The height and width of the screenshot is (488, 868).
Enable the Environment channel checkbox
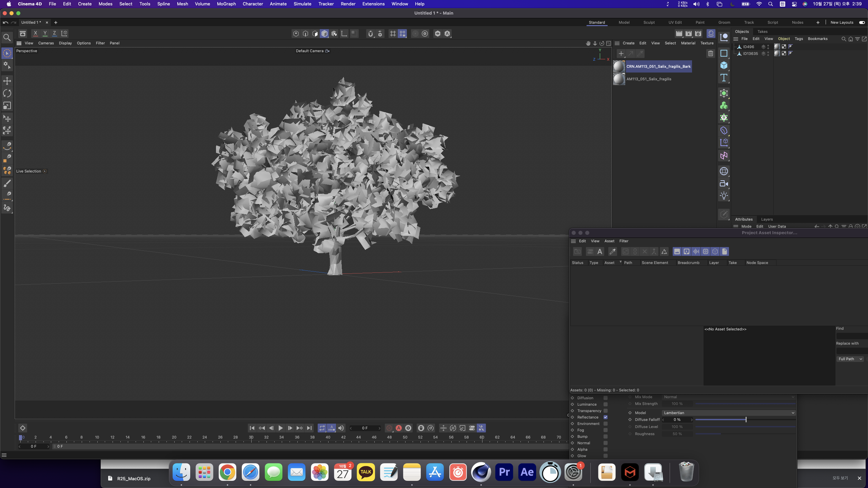pyautogui.click(x=606, y=424)
